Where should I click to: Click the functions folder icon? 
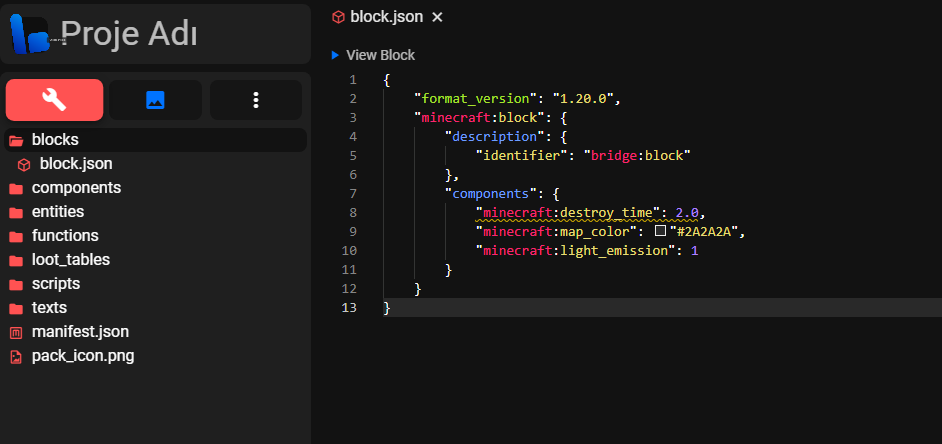click(x=16, y=236)
